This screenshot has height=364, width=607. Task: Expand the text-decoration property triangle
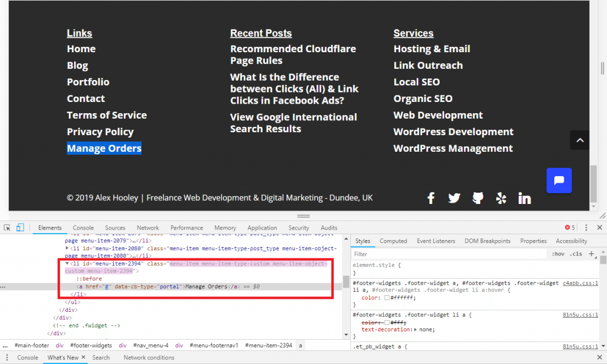(x=416, y=330)
